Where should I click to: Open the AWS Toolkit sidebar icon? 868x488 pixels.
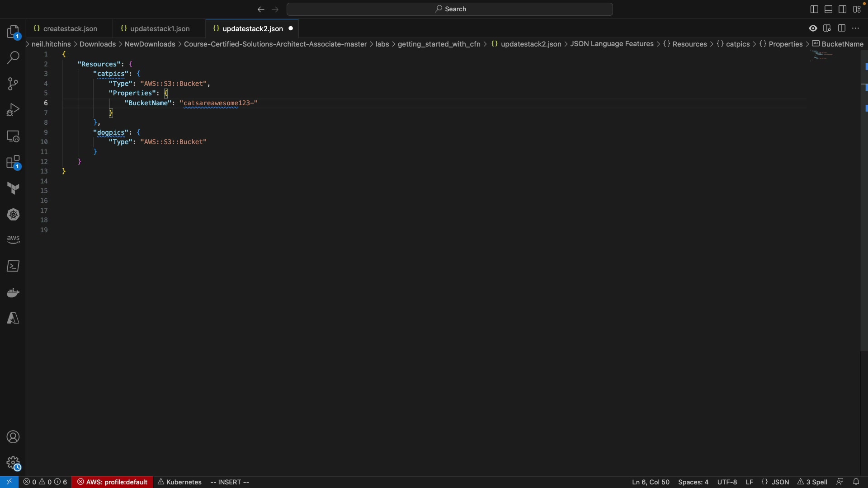pos(13,239)
